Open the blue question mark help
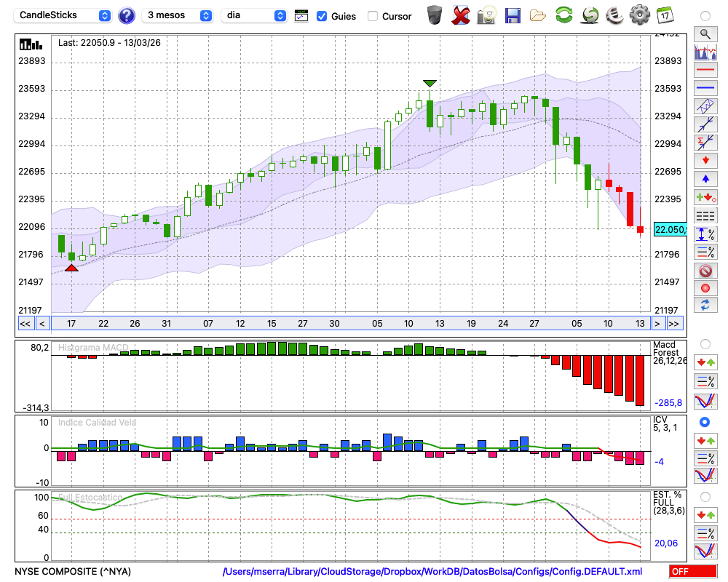Viewport: 728px width, 582px height. (x=126, y=16)
